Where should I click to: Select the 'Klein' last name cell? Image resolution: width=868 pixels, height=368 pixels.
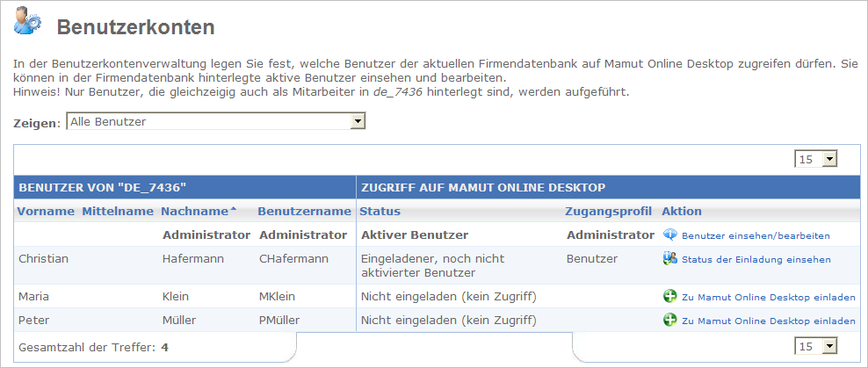pyautogui.click(x=176, y=297)
